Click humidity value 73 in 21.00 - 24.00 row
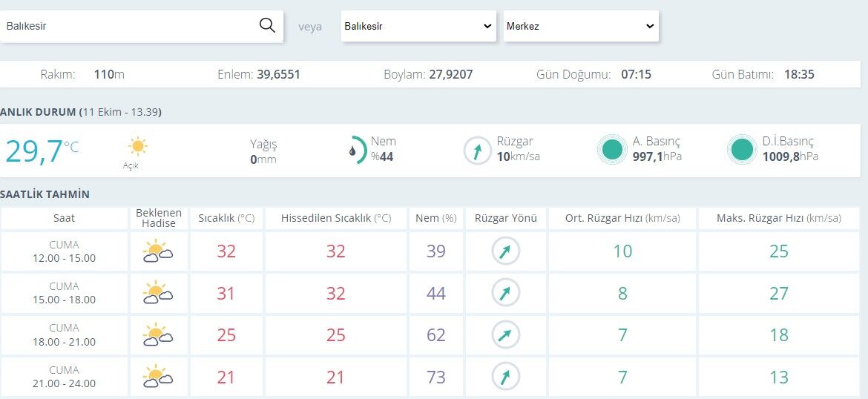The height and width of the screenshot is (399, 868). coord(436,377)
